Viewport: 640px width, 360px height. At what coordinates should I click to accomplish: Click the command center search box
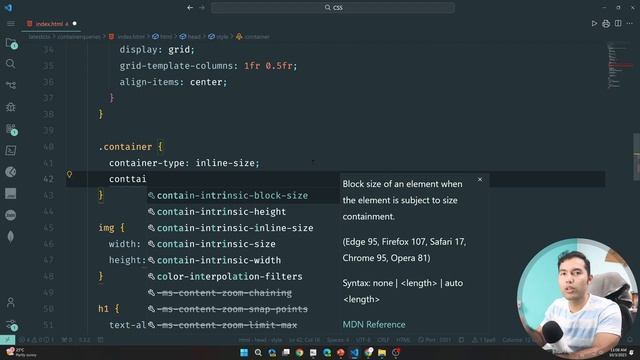[x=333, y=7]
